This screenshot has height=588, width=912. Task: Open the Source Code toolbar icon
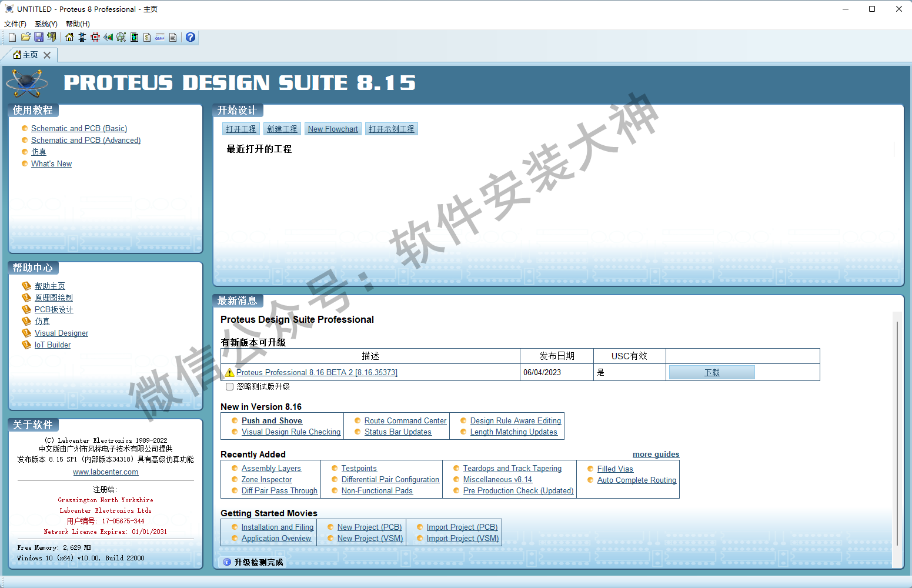[x=160, y=37]
